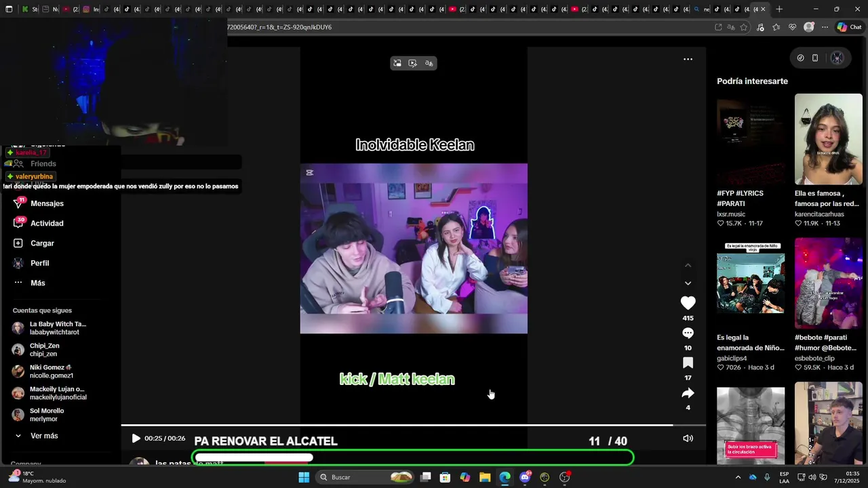Viewport: 868px width, 488px height.
Task: Open Actividad in the sidebar
Action: click(x=47, y=223)
